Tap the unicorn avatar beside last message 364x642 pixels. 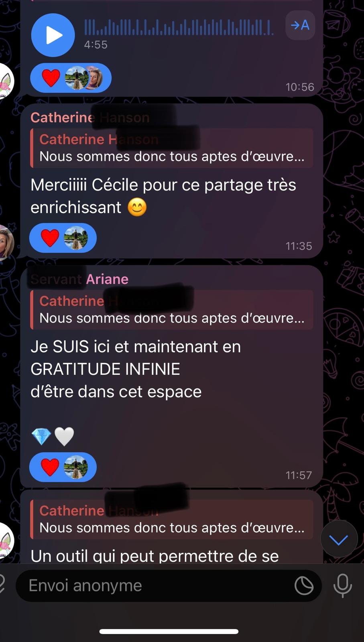click(6, 540)
